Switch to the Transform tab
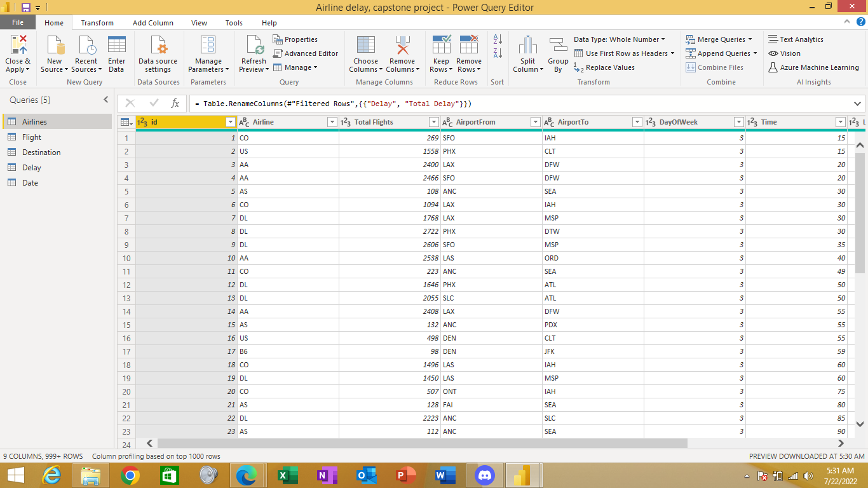The width and height of the screenshot is (868, 488). pyautogui.click(x=97, y=22)
